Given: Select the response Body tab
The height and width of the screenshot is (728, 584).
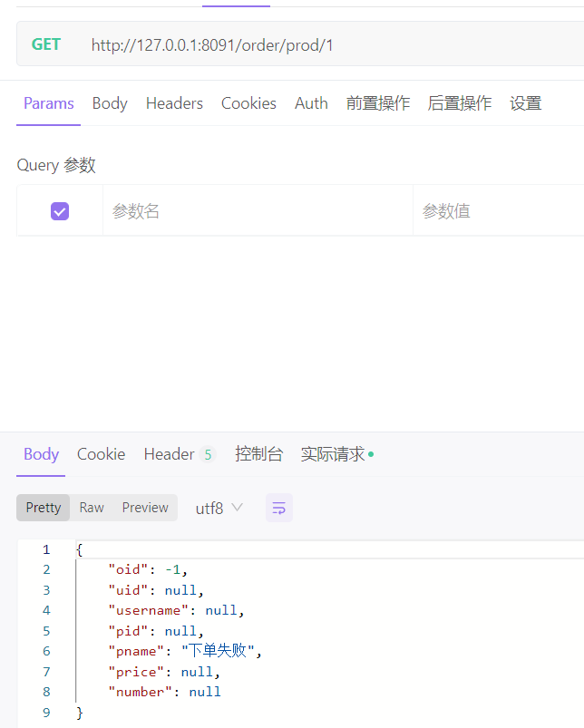Looking at the screenshot, I should (41, 454).
